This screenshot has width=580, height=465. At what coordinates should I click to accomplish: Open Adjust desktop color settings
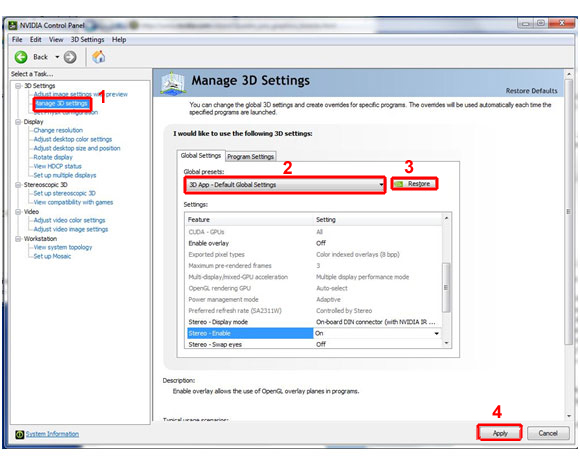click(x=72, y=139)
